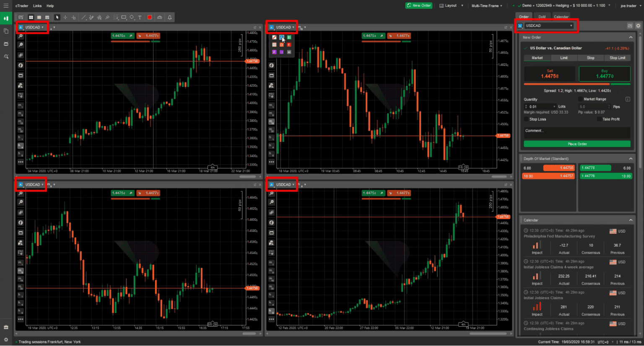This screenshot has height=346, width=644.
Task: Select the Text annotation tool in the toolbar
Action: [140, 17]
